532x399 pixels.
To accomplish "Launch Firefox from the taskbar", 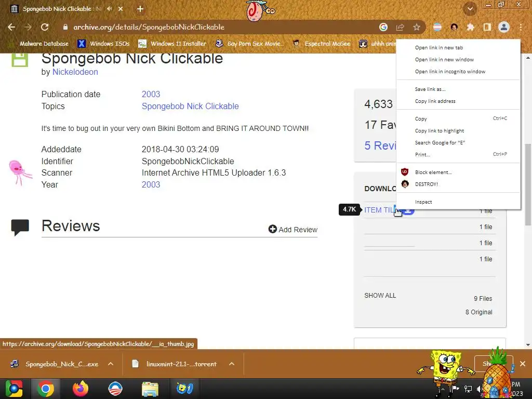I will 81,389.
